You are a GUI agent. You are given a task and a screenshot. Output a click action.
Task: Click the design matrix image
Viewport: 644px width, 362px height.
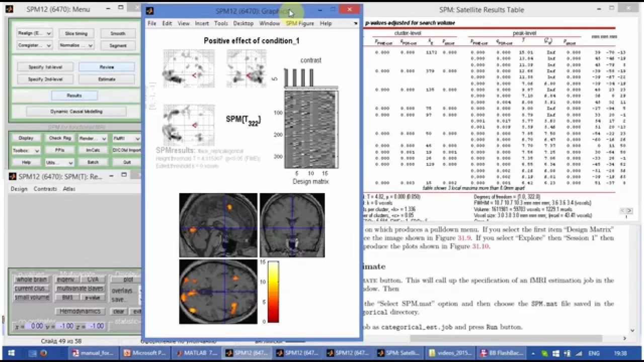pyautogui.click(x=311, y=130)
